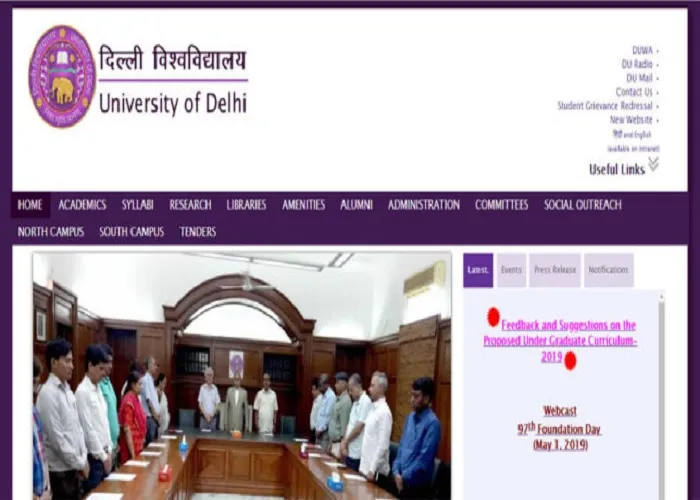
Task: Switch to the Events tab
Action: click(x=511, y=270)
